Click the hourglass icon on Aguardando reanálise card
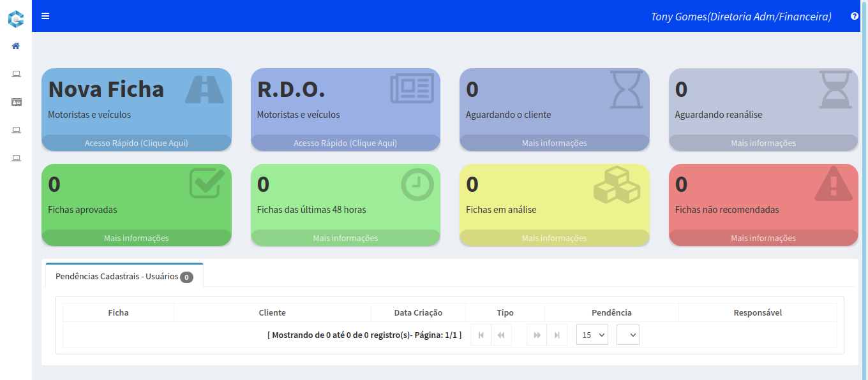This screenshot has width=868, height=380. coord(835,89)
